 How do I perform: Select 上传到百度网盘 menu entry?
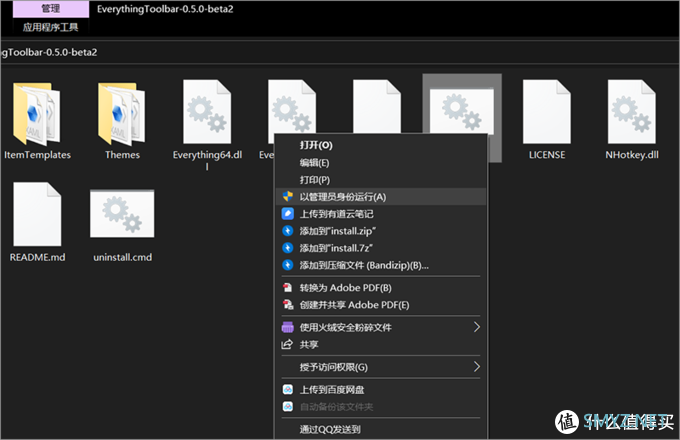click(x=381, y=389)
